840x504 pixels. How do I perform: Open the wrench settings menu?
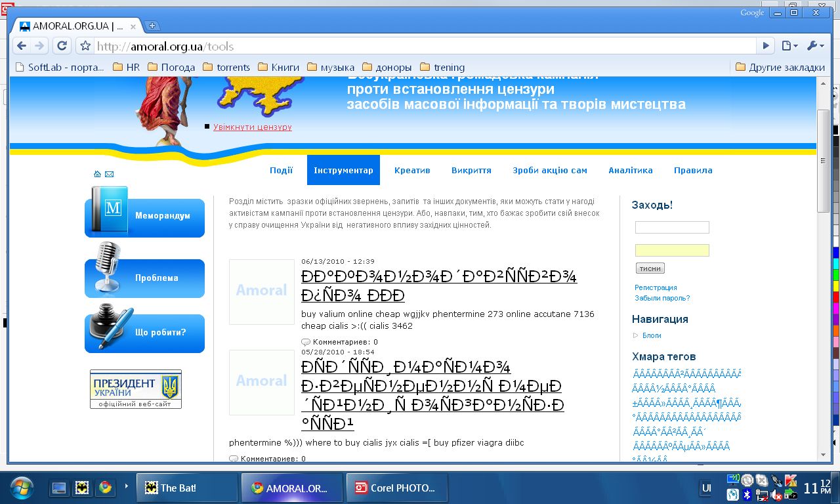tap(815, 46)
